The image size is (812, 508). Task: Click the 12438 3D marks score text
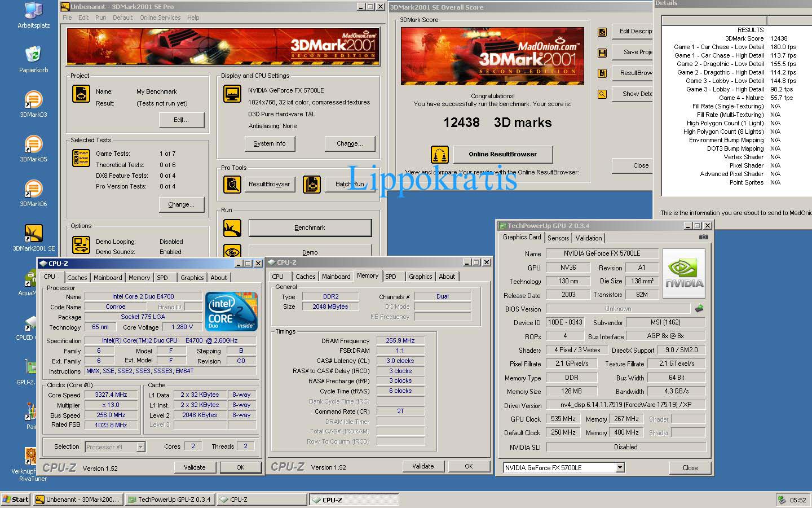click(x=497, y=122)
